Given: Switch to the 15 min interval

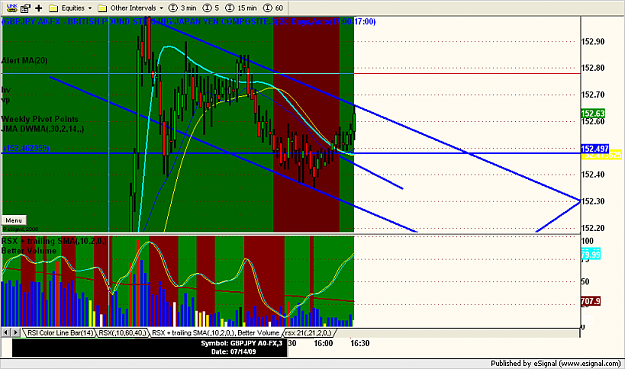Looking at the screenshot, I should pyautogui.click(x=241, y=8).
